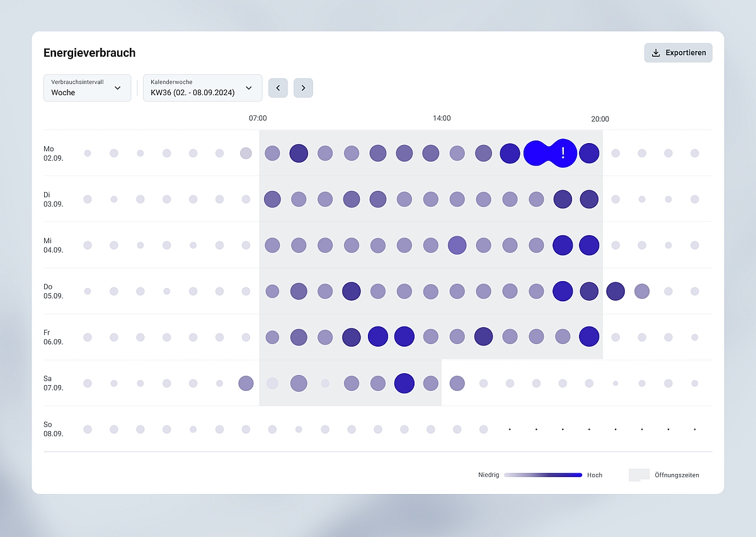This screenshot has width=756, height=537.
Task: Click the chevron in the Woche selector
Action: pyautogui.click(x=118, y=88)
